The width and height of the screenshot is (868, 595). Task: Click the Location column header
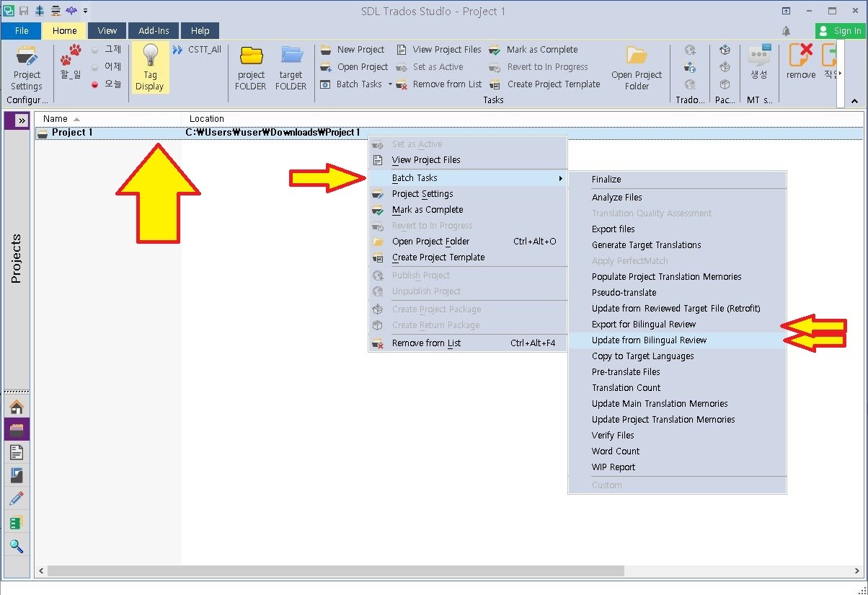pyautogui.click(x=207, y=118)
